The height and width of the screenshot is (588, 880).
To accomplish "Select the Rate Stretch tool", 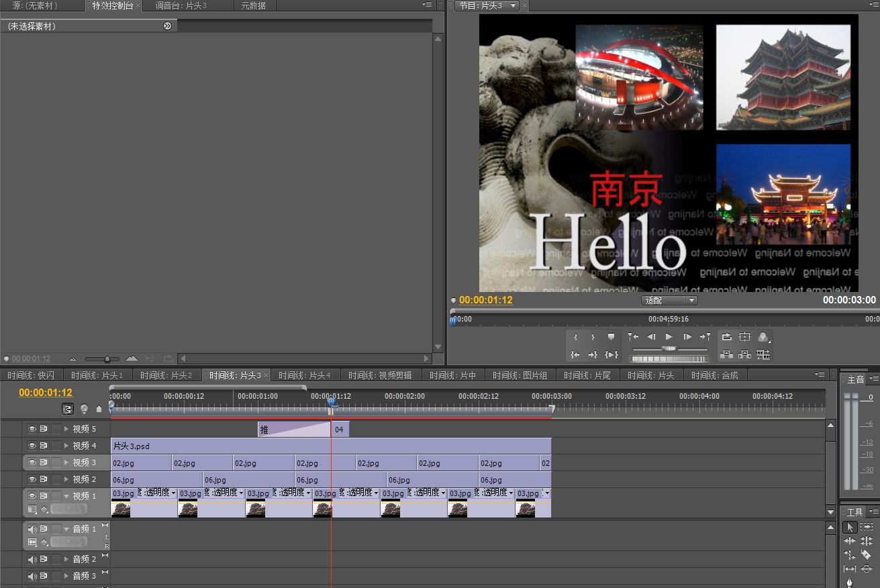I will click(850, 555).
